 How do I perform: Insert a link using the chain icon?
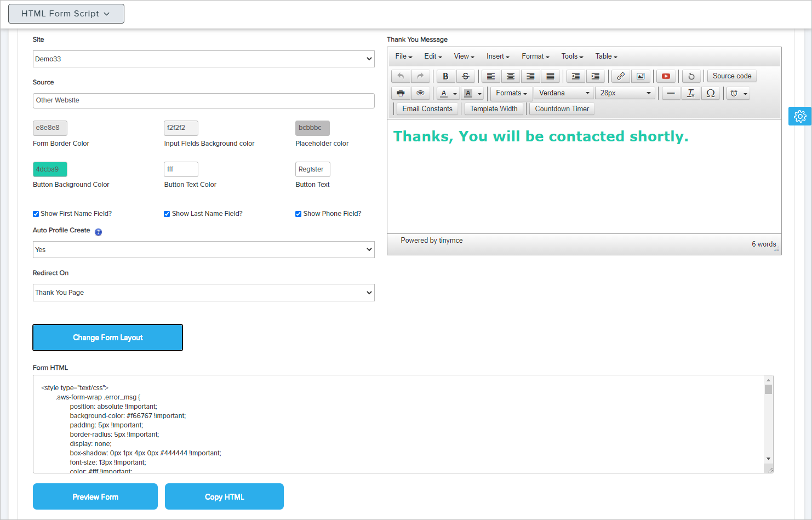pyautogui.click(x=620, y=76)
